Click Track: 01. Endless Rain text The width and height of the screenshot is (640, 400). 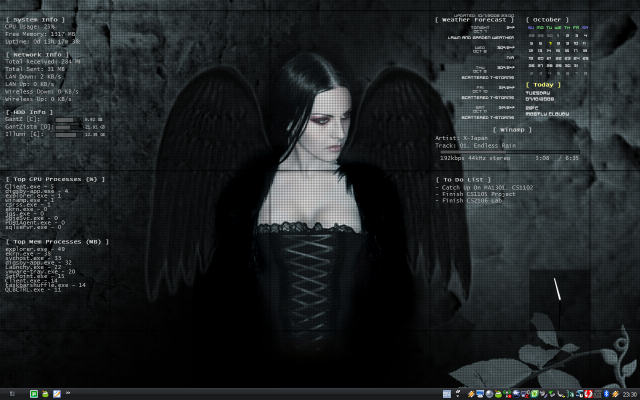coord(476,145)
